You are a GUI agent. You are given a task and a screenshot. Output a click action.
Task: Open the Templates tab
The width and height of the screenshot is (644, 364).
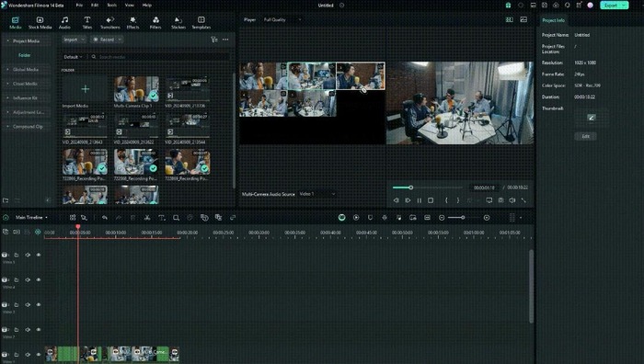[x=201, y=23]
